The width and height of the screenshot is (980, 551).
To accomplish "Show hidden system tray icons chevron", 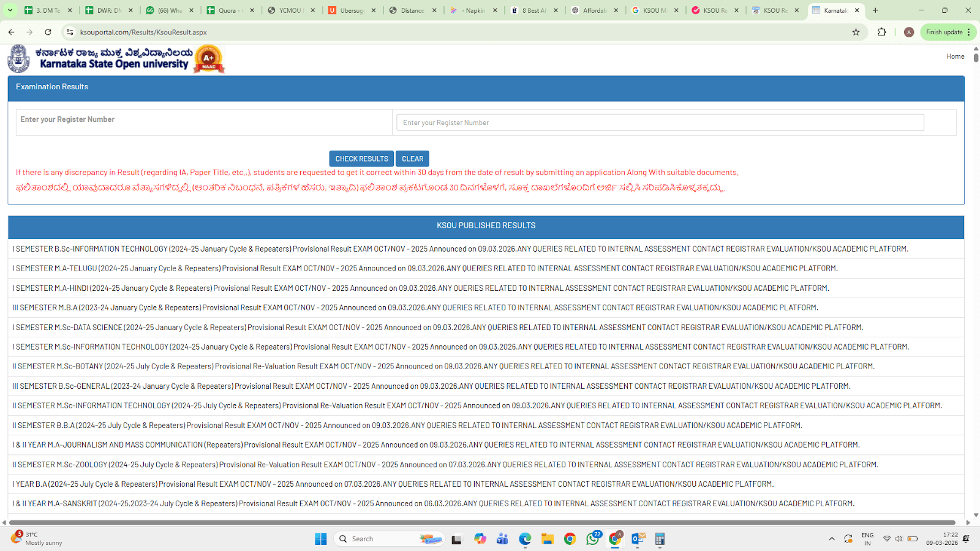I will click(x=831, y=539).
